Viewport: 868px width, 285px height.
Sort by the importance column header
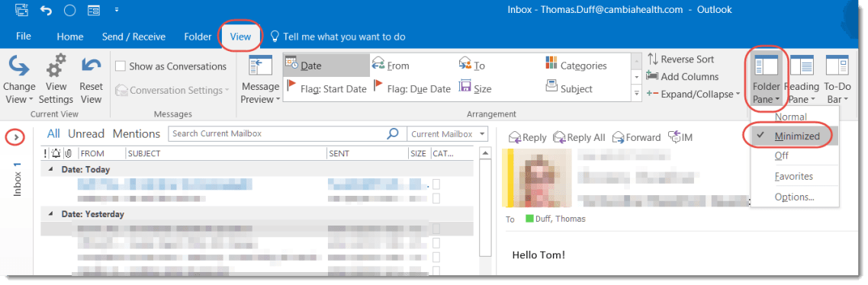(46, 153)
